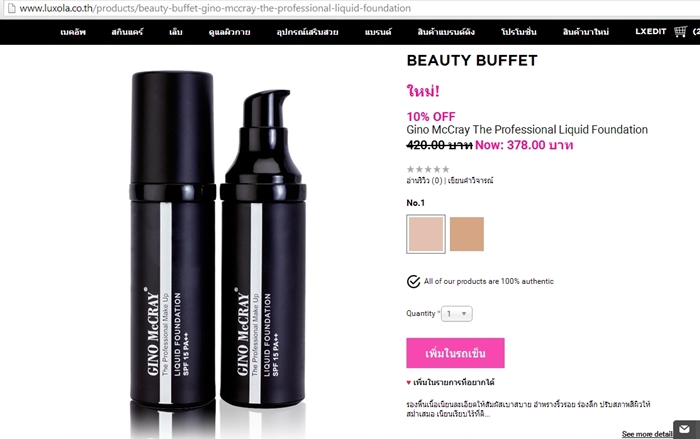Viewport: 700px width, 439px height.
Task: Open the สกินแคร์ menu
Action: pyautogui.click(x=127, y=32)
